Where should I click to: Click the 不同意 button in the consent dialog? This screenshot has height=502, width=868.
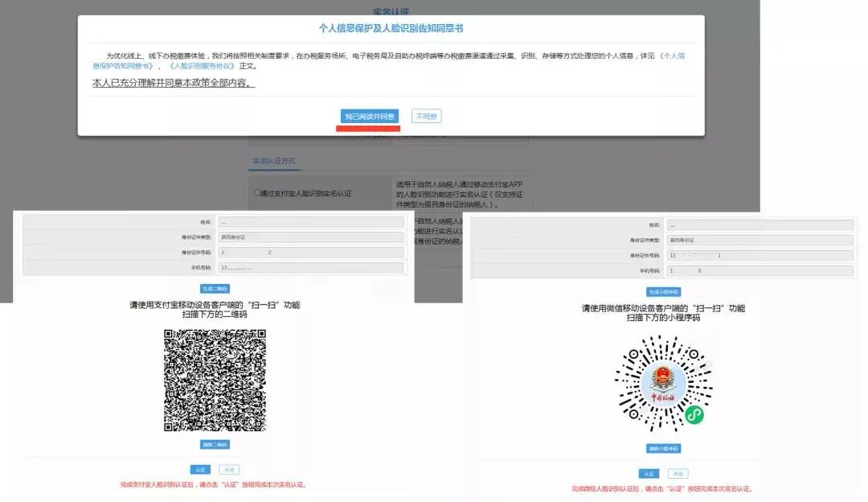click(x=426, y=117)
